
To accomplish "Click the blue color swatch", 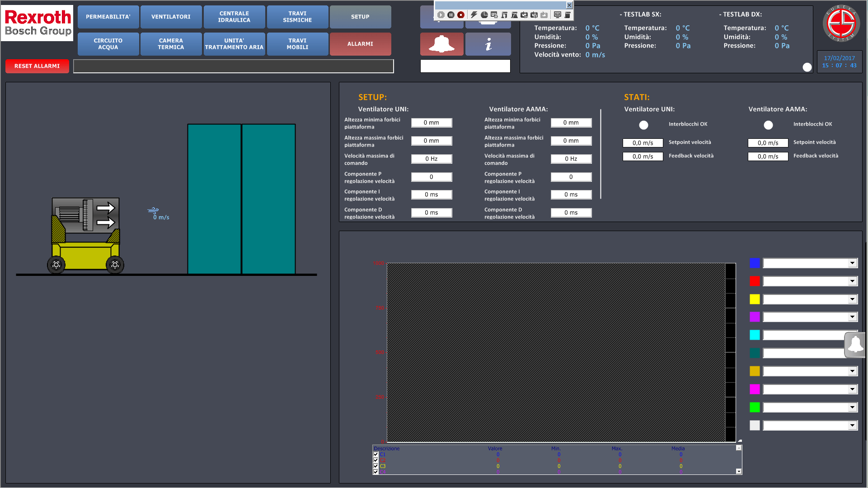I will point(755,263).
